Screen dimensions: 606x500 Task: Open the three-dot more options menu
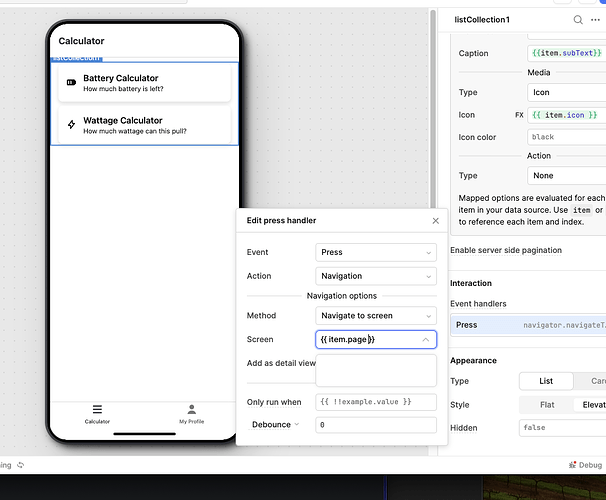(595, 20)
